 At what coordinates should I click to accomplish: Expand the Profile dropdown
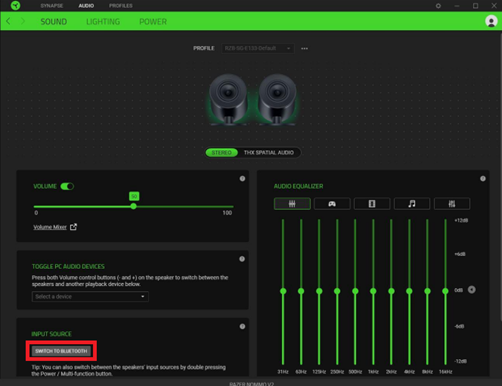[x=258, y=48]
